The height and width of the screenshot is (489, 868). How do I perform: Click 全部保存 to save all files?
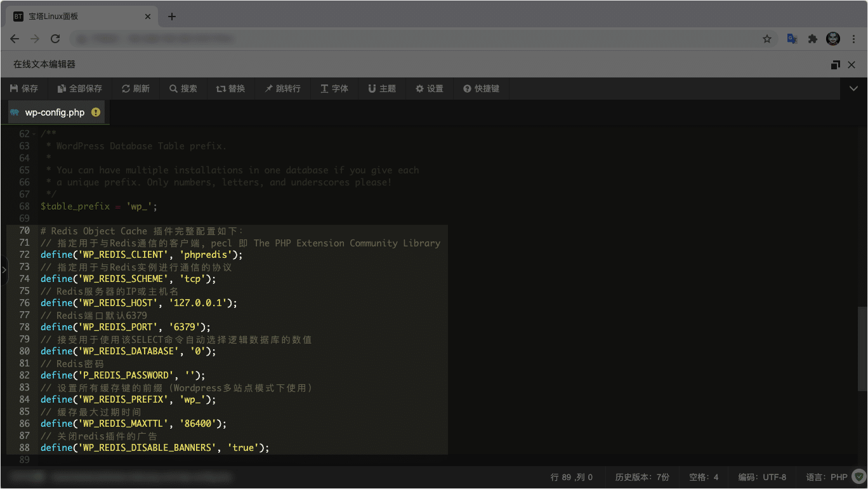coord(80,89)
